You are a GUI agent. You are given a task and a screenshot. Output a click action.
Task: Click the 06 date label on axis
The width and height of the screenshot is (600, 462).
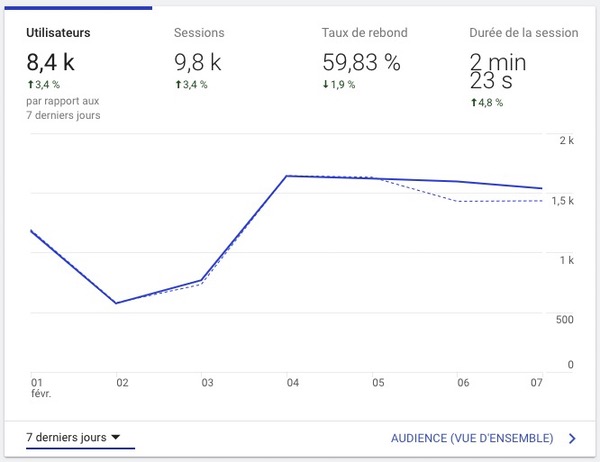pyautogui.click(x=463, y=383)
